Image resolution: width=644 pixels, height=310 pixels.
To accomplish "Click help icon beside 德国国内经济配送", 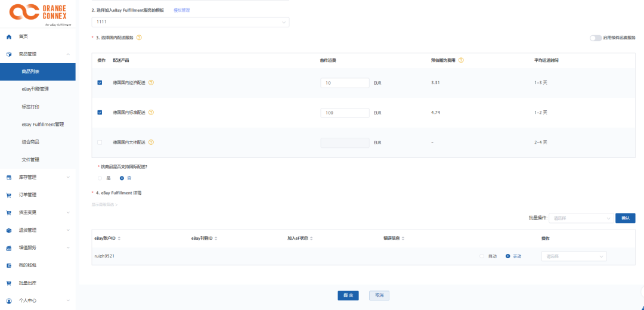I will click(151, 82).
